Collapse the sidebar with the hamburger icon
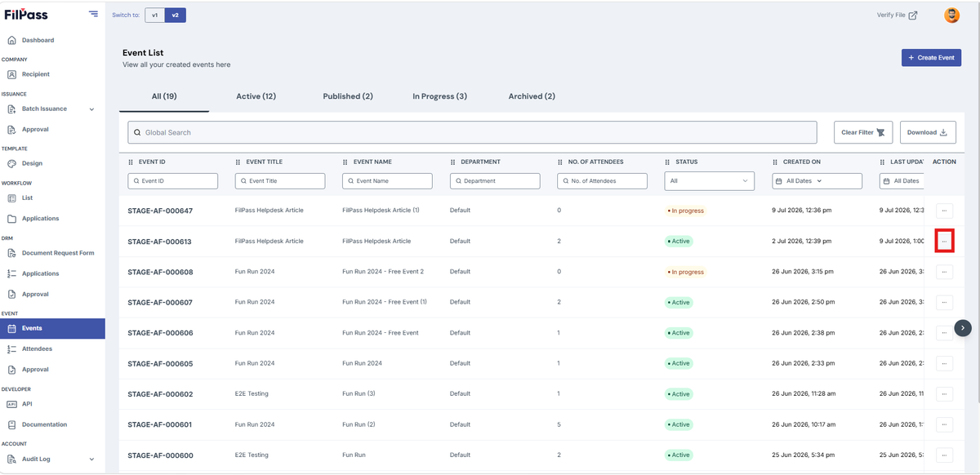Viewport: 980px width, 475px height. (x=93, y=14)
